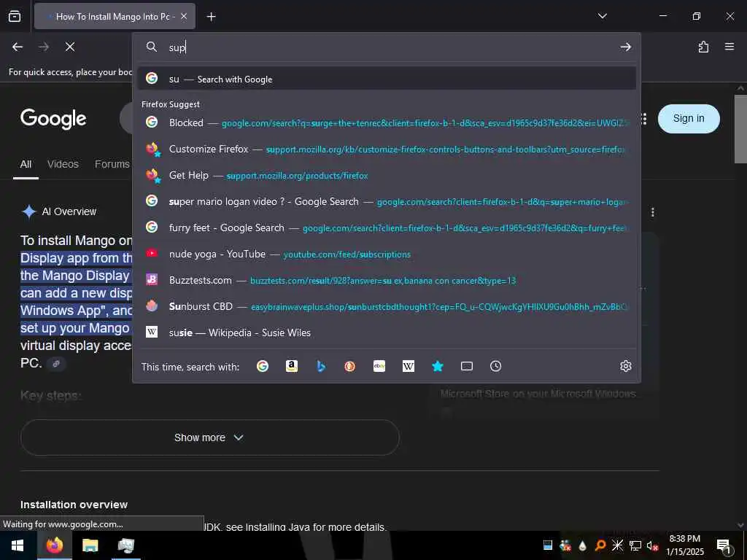Click into the address bar text field
Viewport: 747px width, 560px height.
(391, 47)
